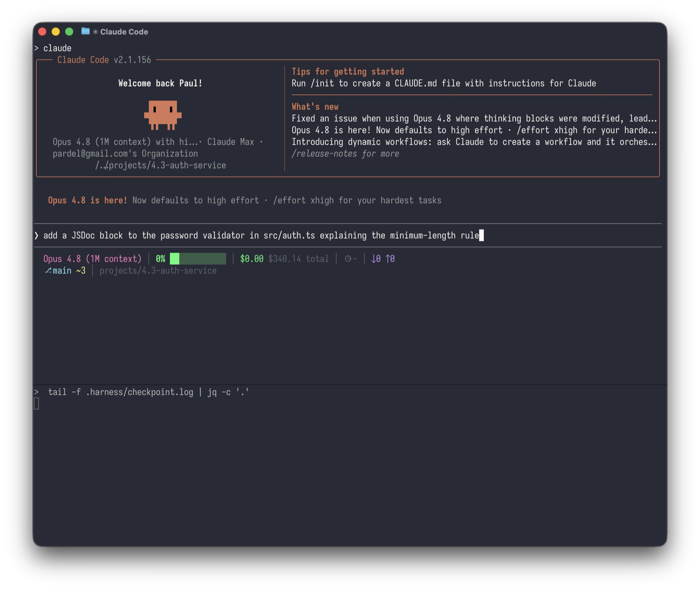
Task: Click the clock timer icon in status line
Action: [348, 259]
